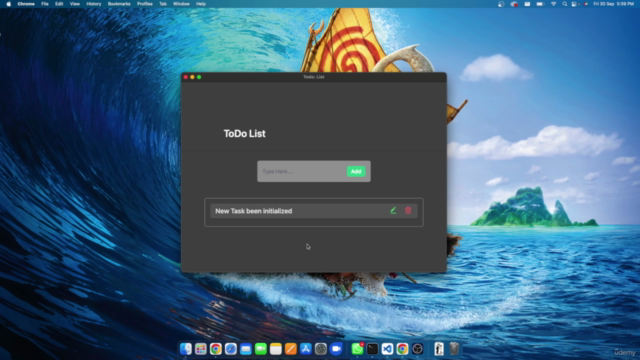Open Mail from the dock
The image size is (640, 360).
click(x=246, y=349)
